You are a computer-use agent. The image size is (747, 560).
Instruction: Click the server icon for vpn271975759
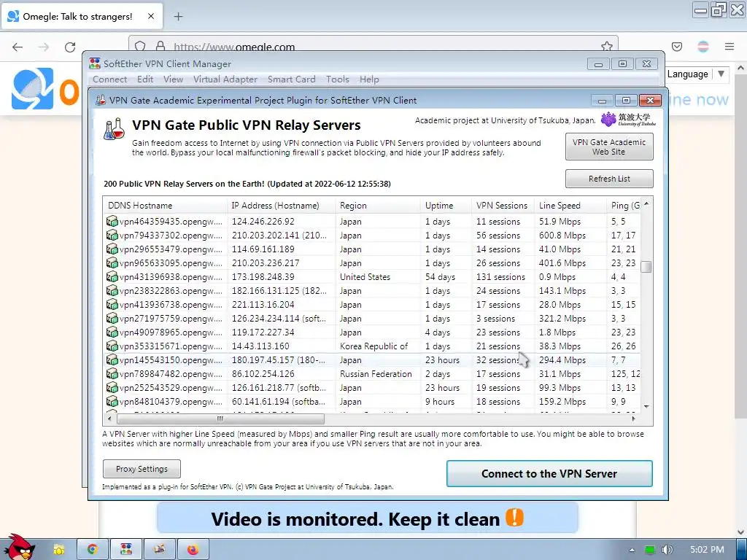112,318
